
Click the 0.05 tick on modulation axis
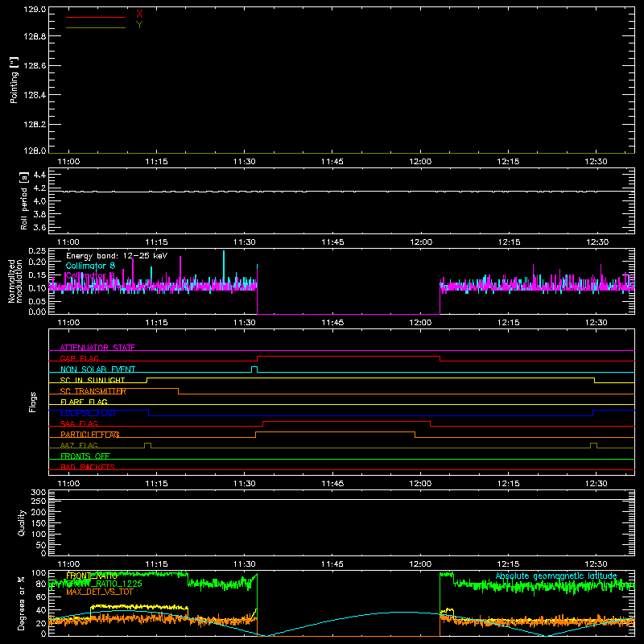tap(38, 301)
